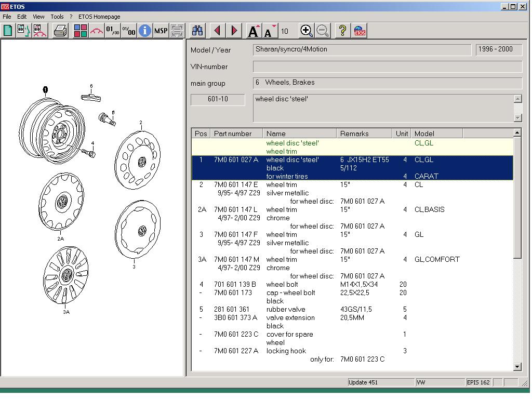Click the yellow question mark help icon

tap(342, 31)
